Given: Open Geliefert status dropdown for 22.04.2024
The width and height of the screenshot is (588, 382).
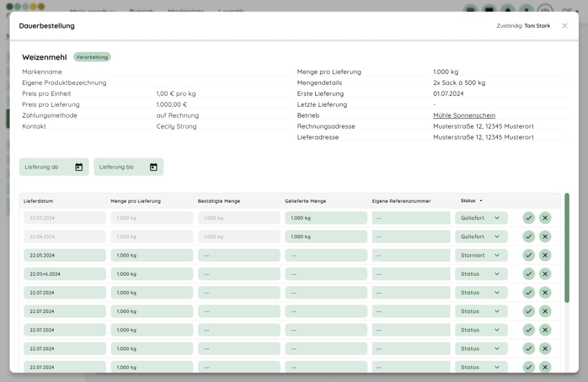Looking at the screenshot, I should [x=481, y=237].
